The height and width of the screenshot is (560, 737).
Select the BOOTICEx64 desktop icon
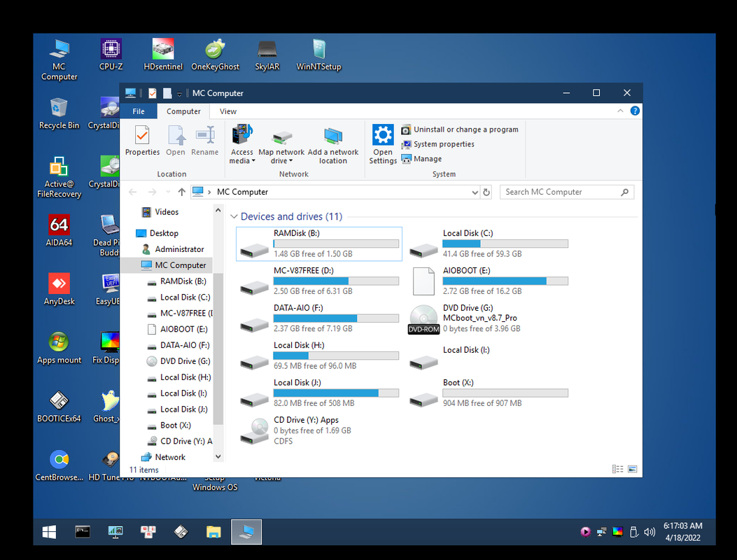tap(59, 407)
